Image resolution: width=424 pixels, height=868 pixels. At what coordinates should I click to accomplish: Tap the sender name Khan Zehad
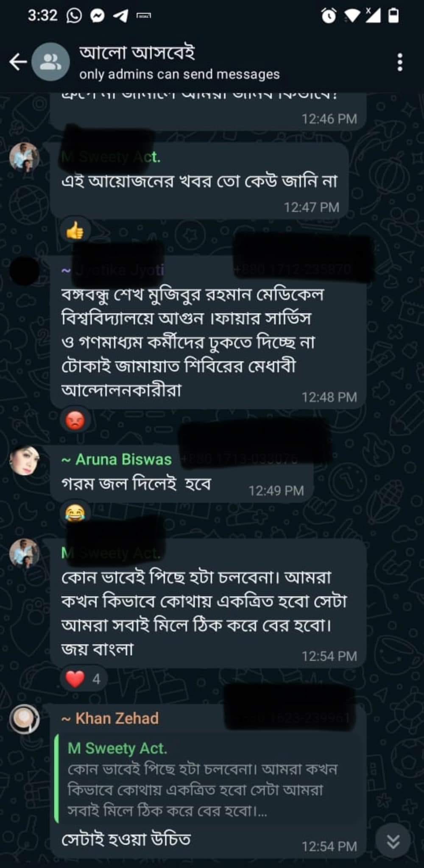tap(117, 718)
